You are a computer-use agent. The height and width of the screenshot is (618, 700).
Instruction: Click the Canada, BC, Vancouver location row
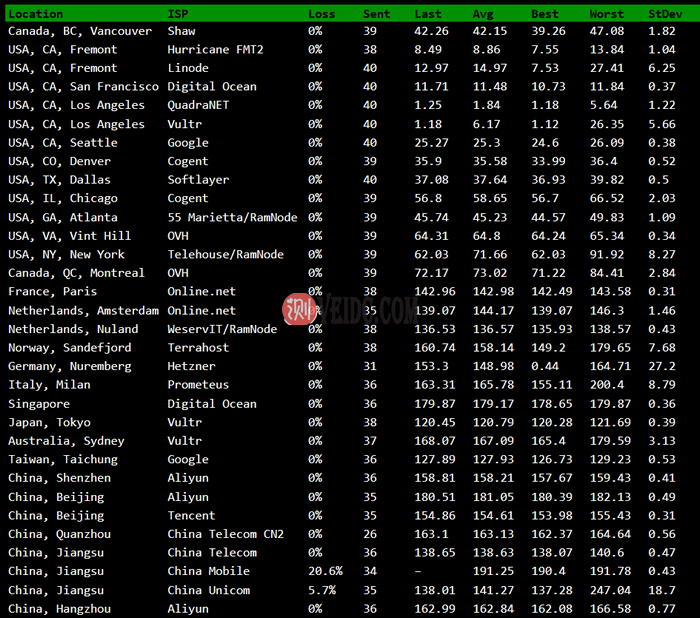point(80,31)
